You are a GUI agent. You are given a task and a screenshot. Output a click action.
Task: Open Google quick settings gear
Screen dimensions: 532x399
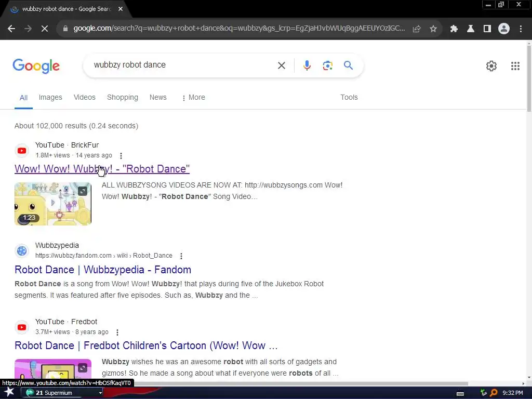(x=491, y=66)
